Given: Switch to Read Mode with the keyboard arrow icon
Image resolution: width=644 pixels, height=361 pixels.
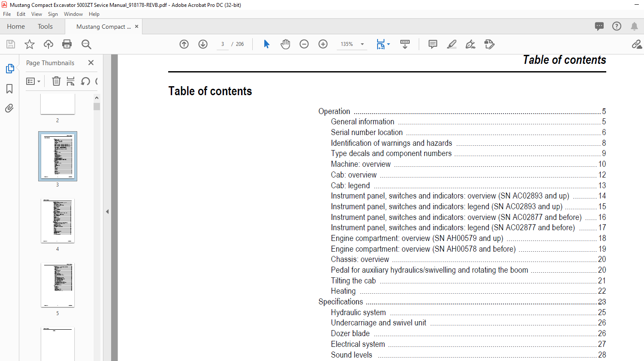Looking at the screenshot, I should (x=405, y=44).
